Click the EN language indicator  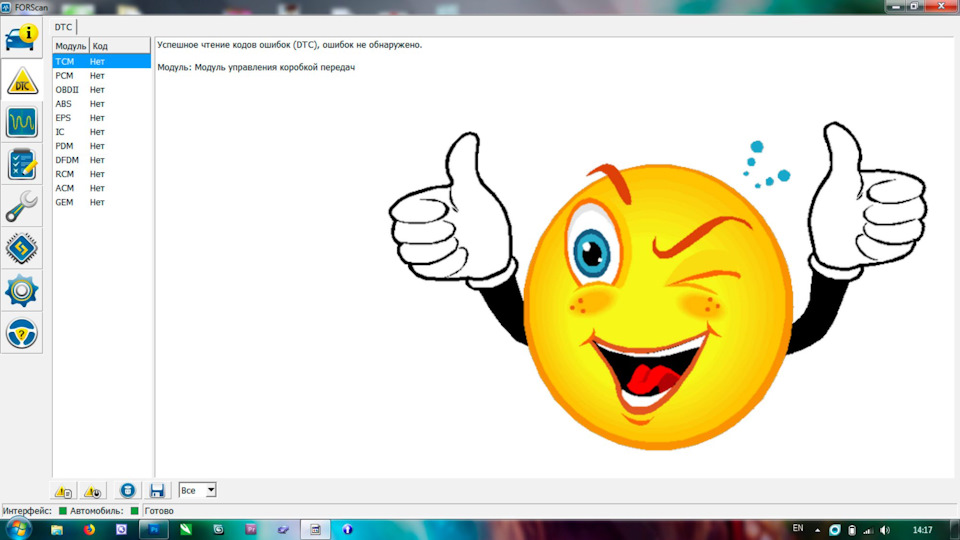tap(798, 528)
